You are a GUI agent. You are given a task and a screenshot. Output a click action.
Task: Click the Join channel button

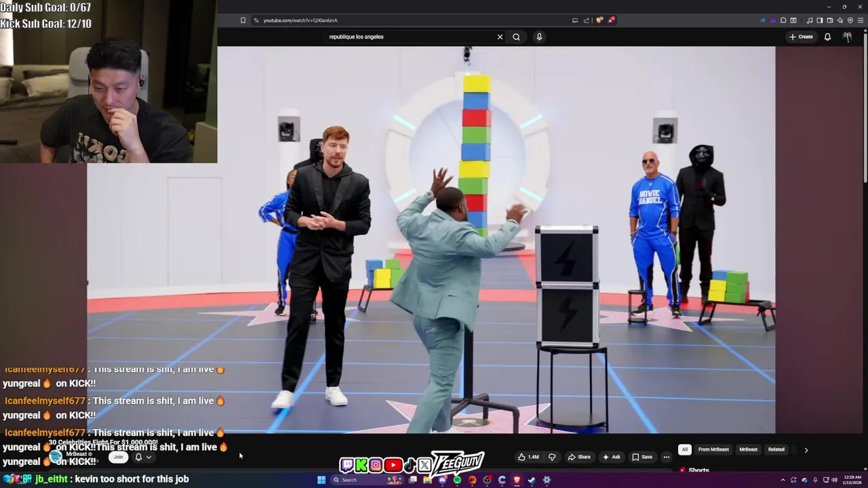pos(118,457)
